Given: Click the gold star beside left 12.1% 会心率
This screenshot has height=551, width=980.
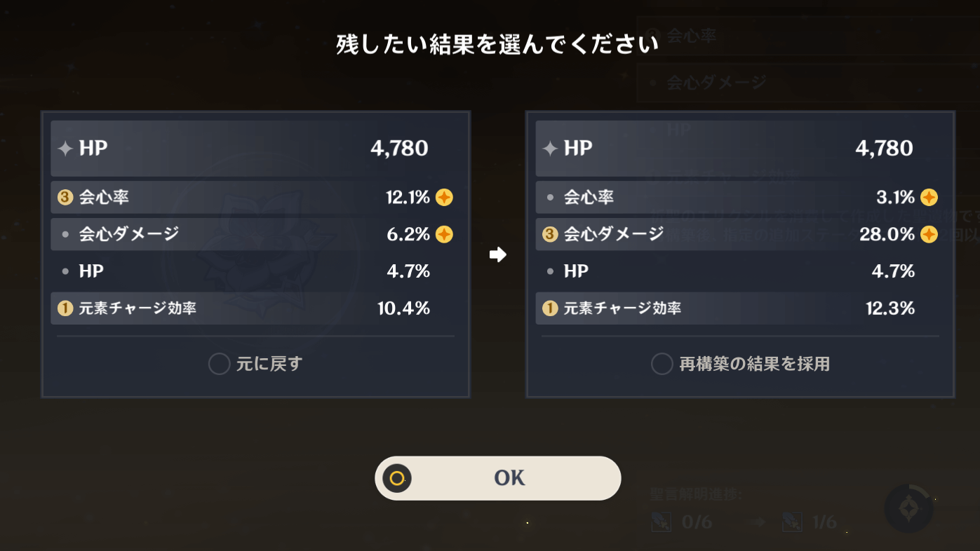Looking at the screenshot, I should [x=444, y=198].
